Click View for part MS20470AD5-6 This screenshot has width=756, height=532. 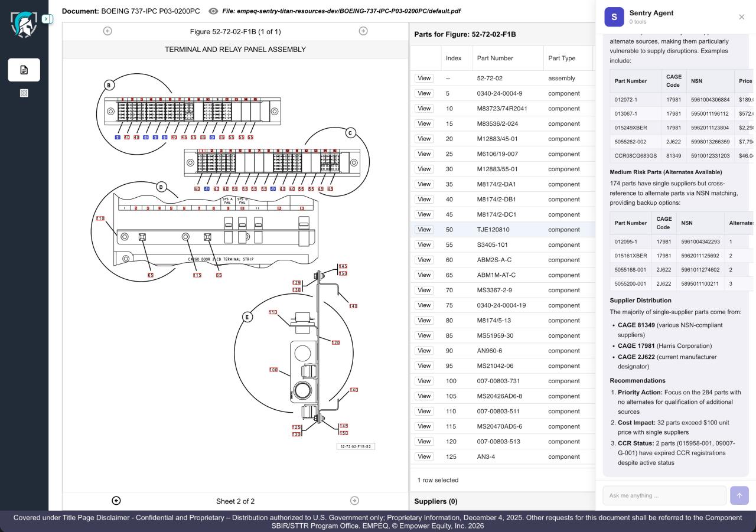(423, 426)
